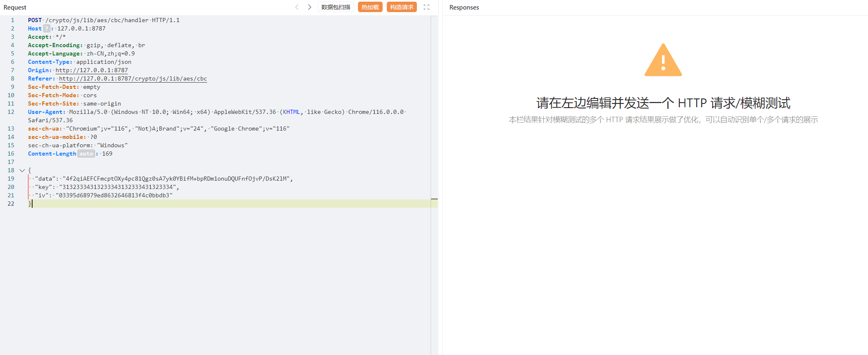
Task: Click the previous request arrow icon
Action: click(x=297, y=7)
